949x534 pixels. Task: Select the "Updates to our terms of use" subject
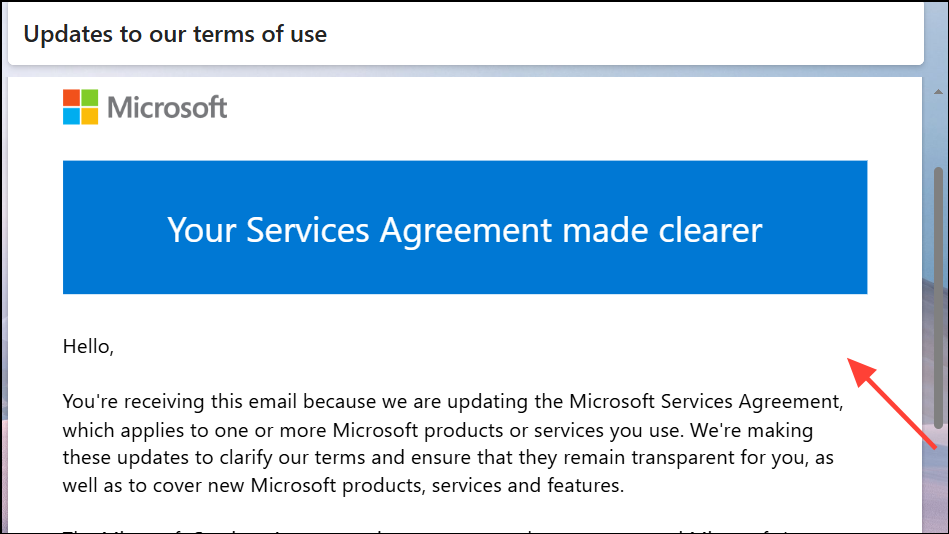point(175,34)
